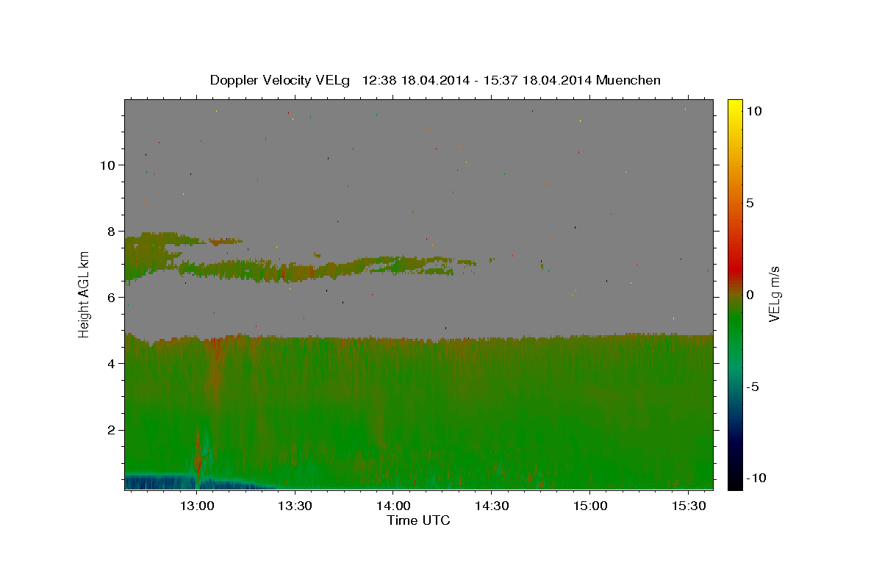Viewport: 882px width, 588px height.
Task: Click the colorbar value "0"
Action: (x=750, y=295)
